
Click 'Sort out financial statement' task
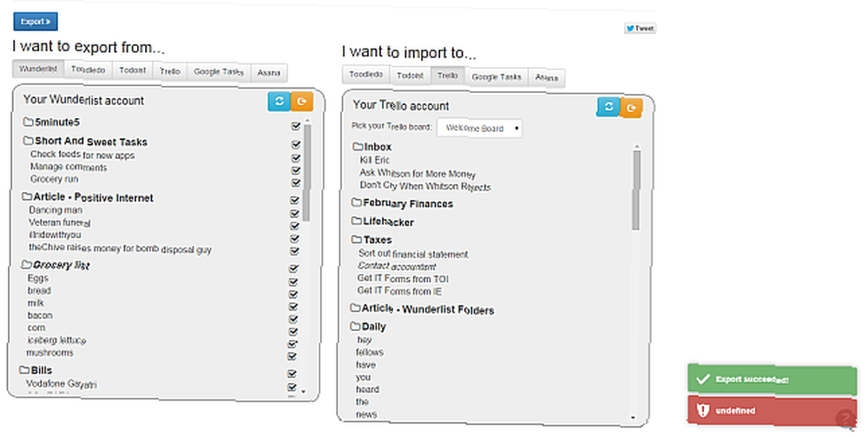(413, 254)
